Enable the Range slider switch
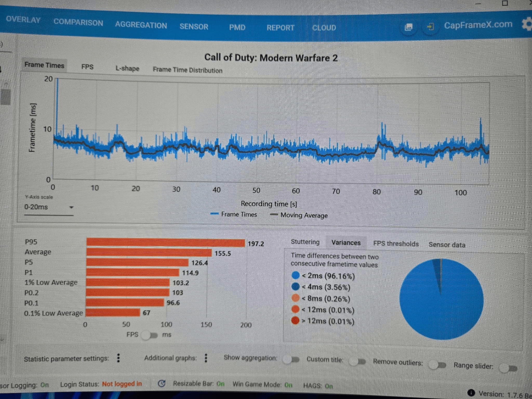This screenshot has width=532, height=399. (509, 368)
